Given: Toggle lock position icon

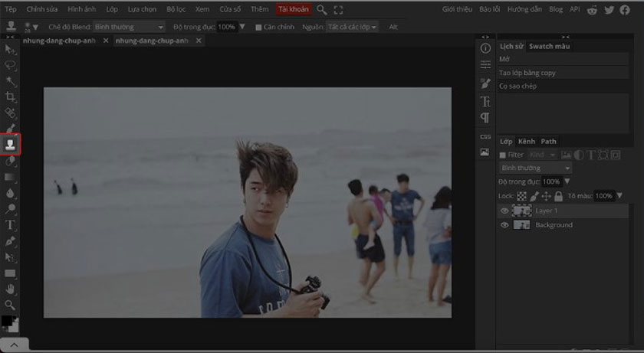Looking at the screenshot, I should 546,196.
